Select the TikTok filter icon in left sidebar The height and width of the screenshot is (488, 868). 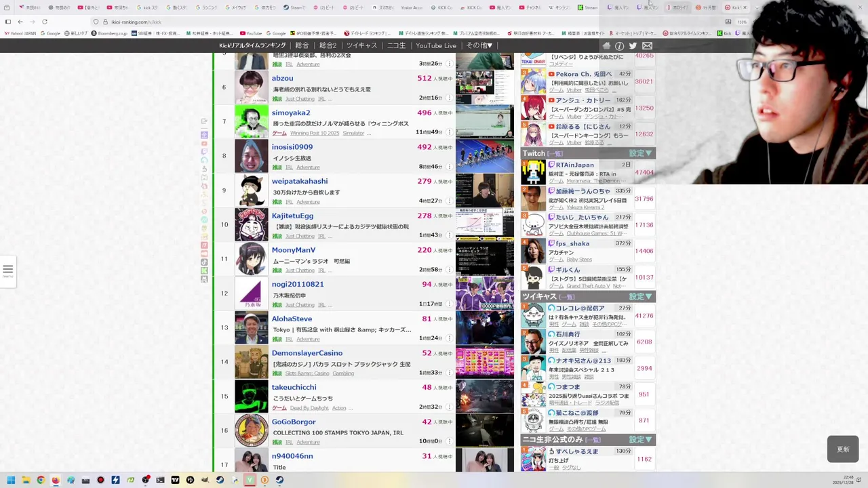coord(204,262)
